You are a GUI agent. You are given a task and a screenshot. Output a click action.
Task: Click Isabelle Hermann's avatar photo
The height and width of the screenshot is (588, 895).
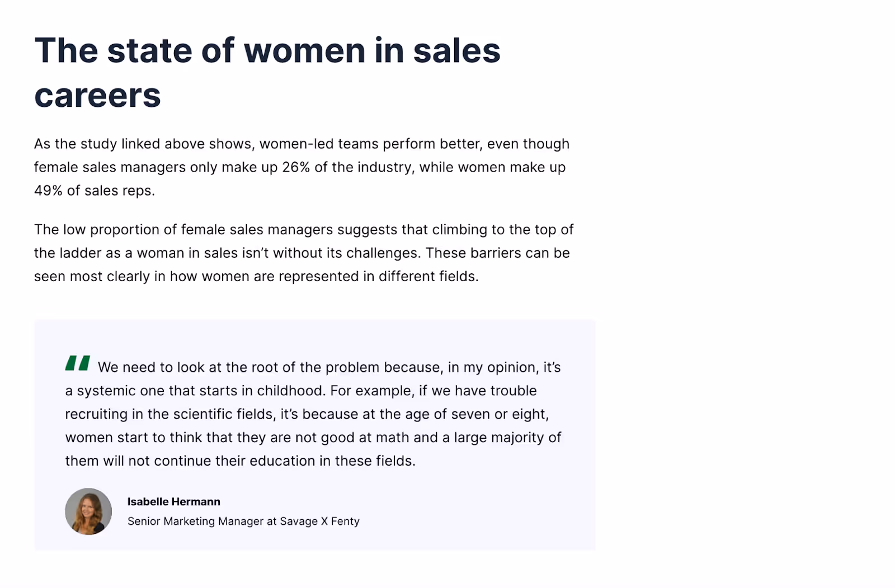tap(88, 511)
